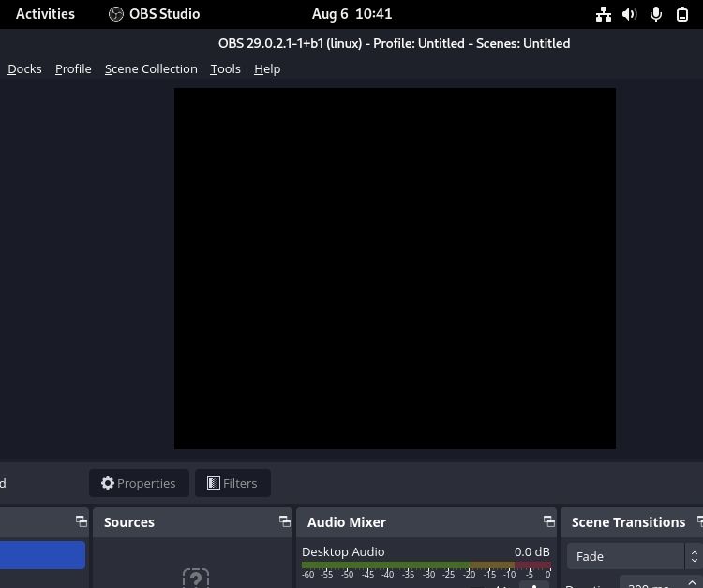
Task: Open the network status icon
Action: tap(604, 14)
